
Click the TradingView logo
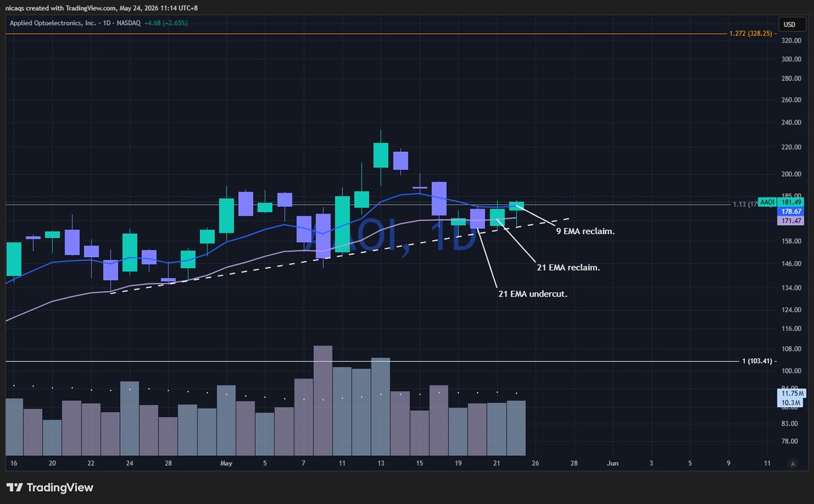click(x=50, y=488)
